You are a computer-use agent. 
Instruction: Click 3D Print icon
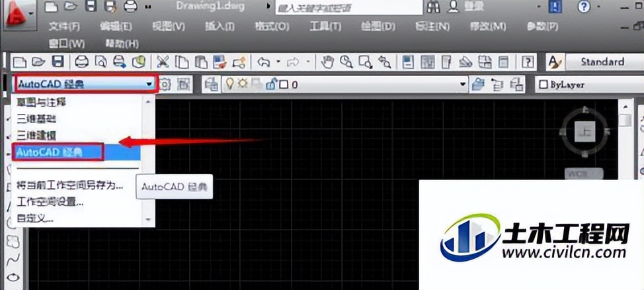pos(140,62)
